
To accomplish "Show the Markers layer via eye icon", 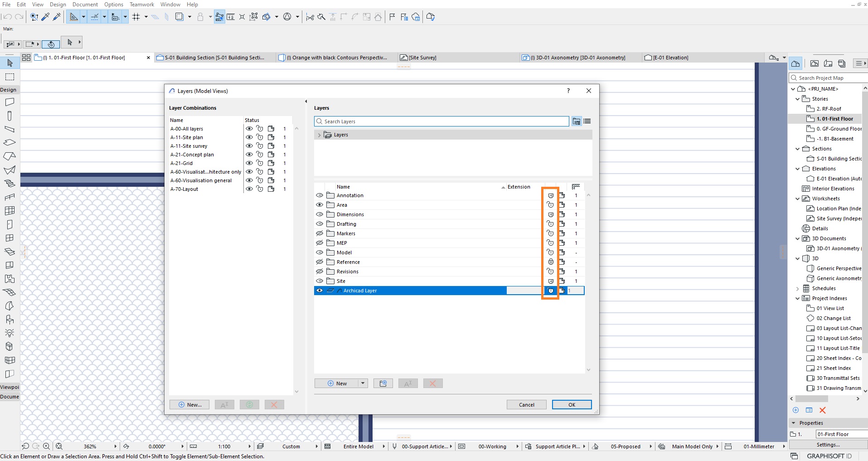I will coord(320,233).
